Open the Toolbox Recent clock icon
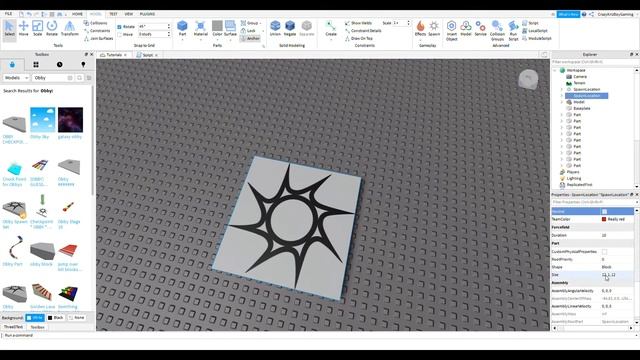Screen dimensions: 640x360 (x=60, y=64)
